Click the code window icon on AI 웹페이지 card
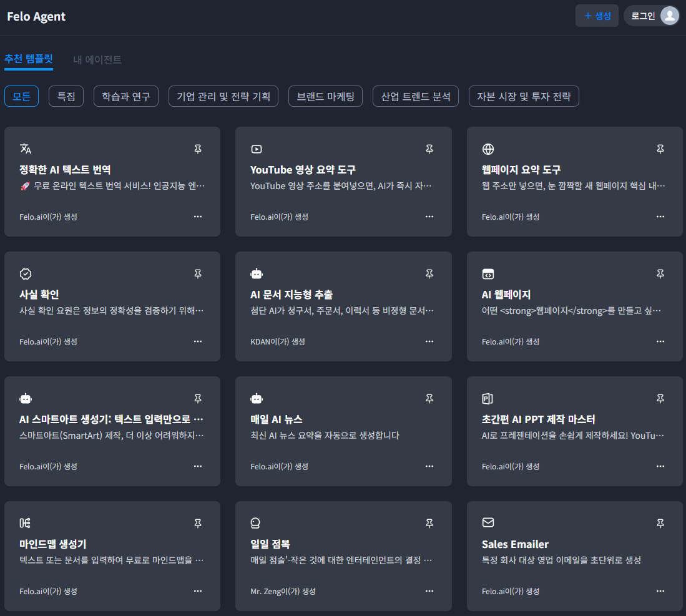Screen dimensions: 686x616 (x=488, y=273)
